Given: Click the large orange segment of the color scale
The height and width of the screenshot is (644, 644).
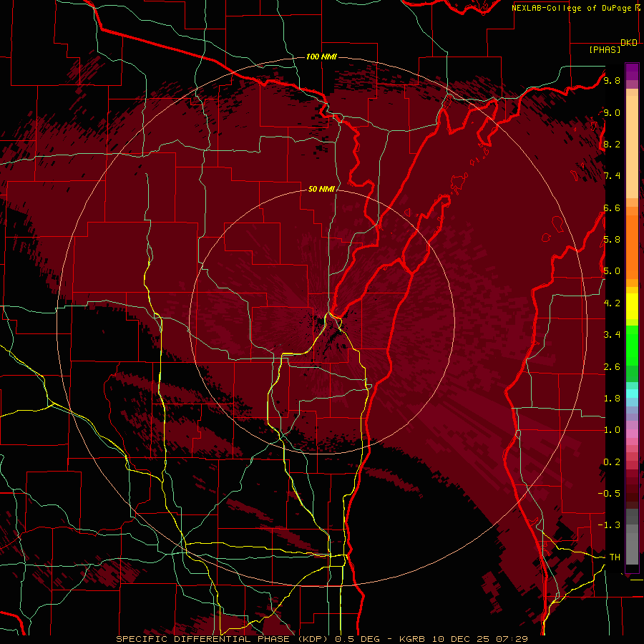Looking at the screenshot, I should (632, 248).
